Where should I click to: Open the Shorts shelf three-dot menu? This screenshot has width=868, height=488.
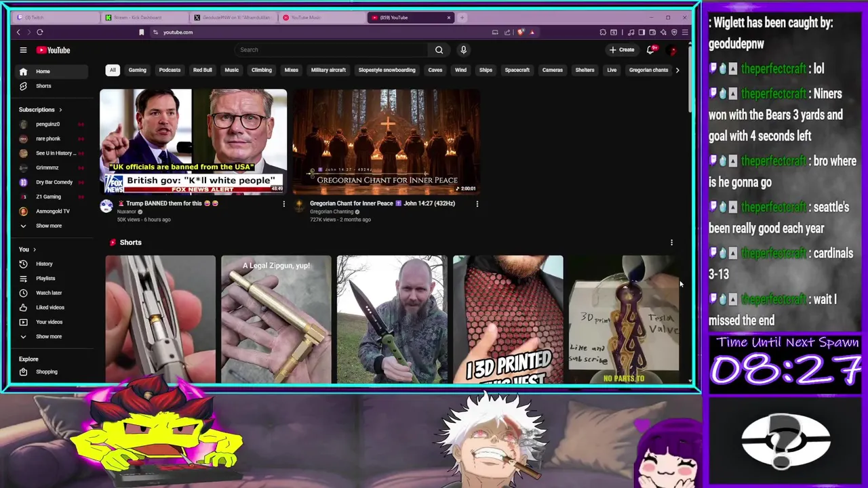click(671, 243)
